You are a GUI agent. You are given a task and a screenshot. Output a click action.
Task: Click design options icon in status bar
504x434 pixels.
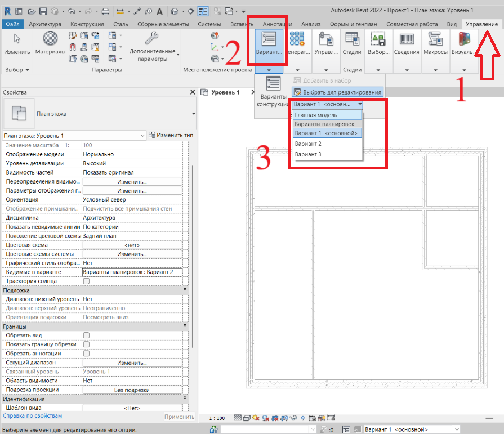point(346,429)
